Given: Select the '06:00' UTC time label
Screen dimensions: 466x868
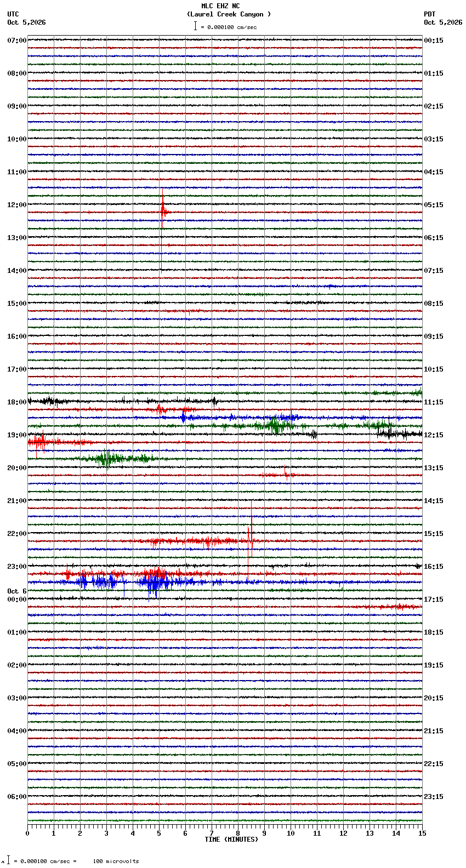Looking at the screenshot, I should point(17,797).
